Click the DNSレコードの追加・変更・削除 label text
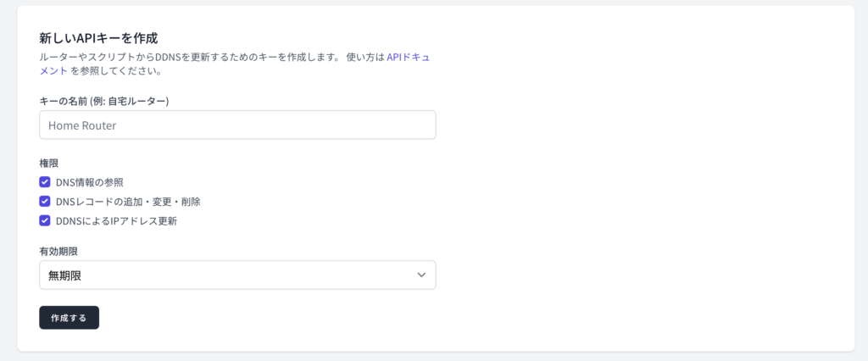Image resolution: width=868 pixels, height=361 pixels. click(x=128, y=202)
